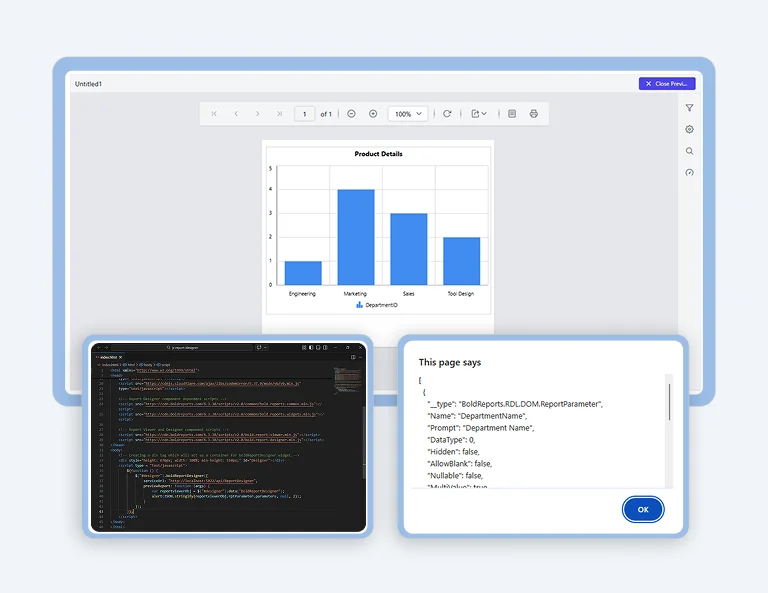Go to the previous report page
The width and height of the screenshot is (768, 593).
point(236,114)
